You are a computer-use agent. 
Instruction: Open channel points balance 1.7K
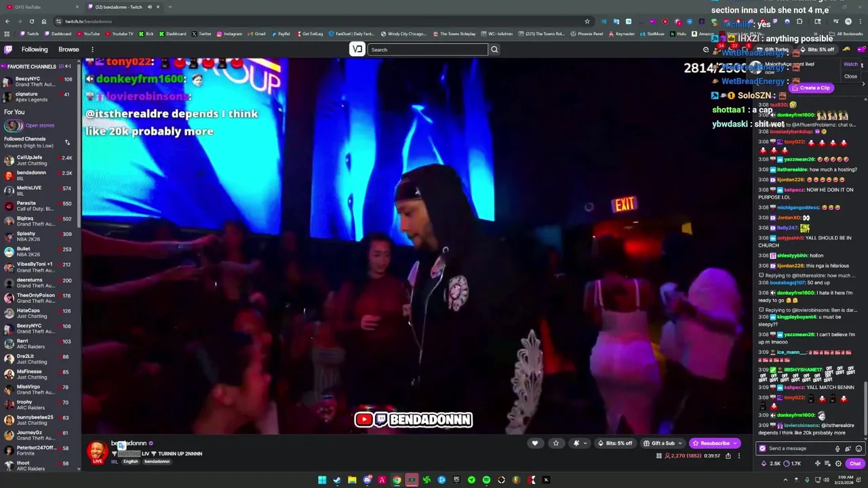point(793,464)
